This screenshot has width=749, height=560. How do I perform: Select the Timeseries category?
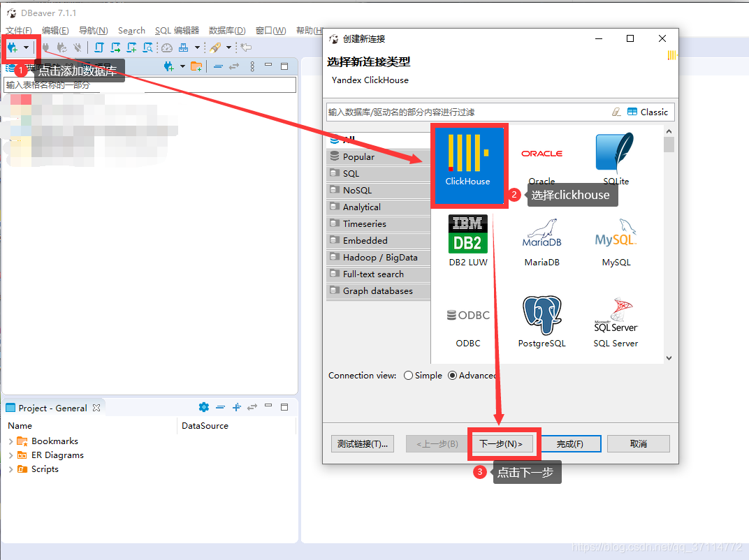point(378,223)
